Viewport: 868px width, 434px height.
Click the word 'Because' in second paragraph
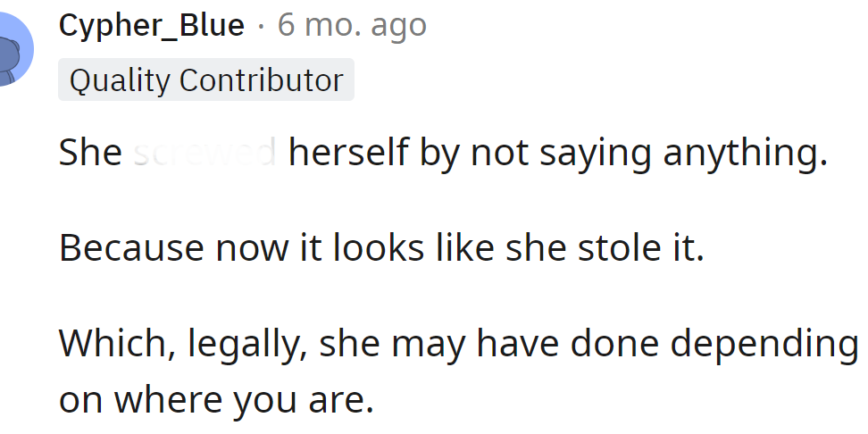pyautogui.click(x=129, y=248)
